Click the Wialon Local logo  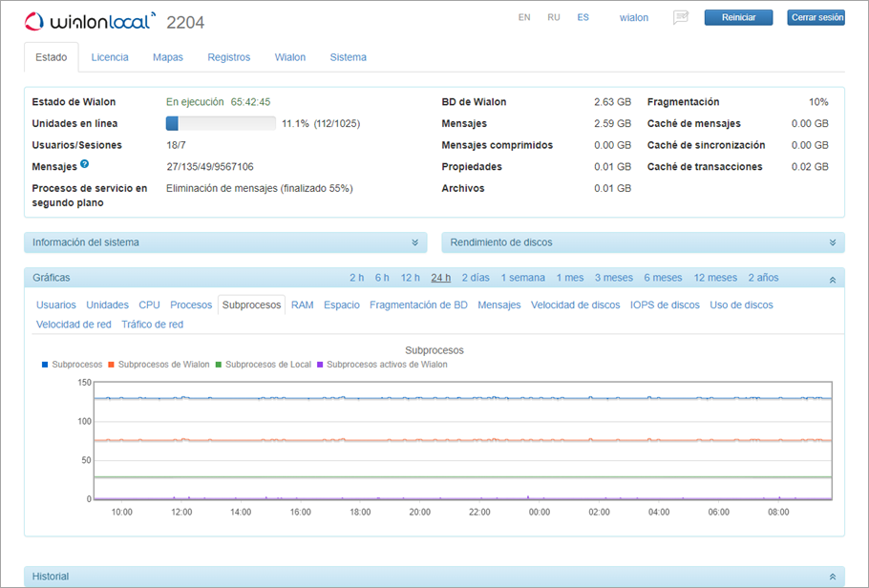[91, 21]
